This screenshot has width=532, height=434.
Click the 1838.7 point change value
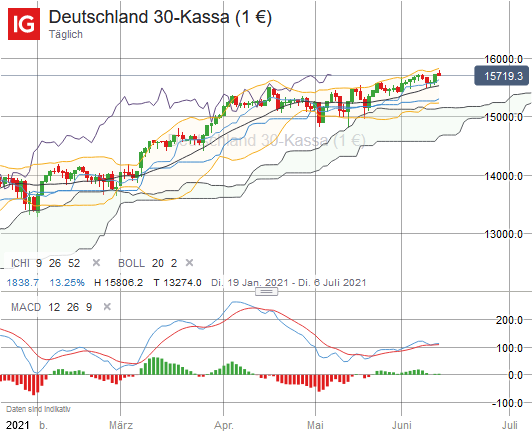tap(23, 282)
